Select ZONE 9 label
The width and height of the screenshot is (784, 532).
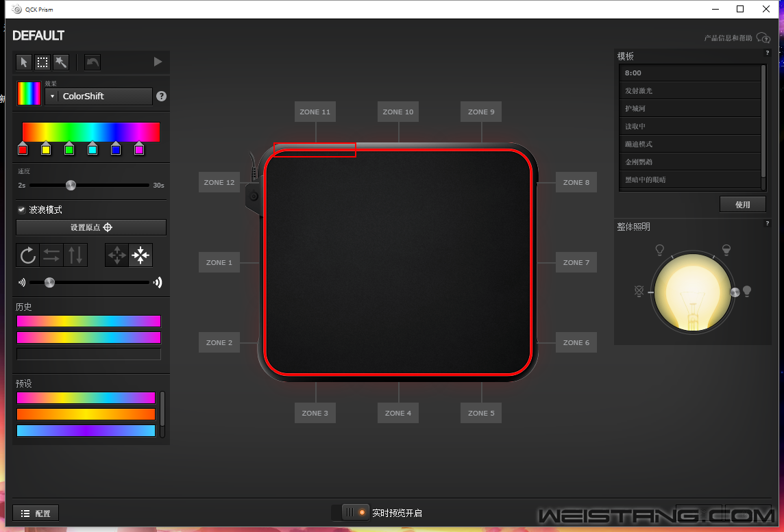click(x=481, y=112)
